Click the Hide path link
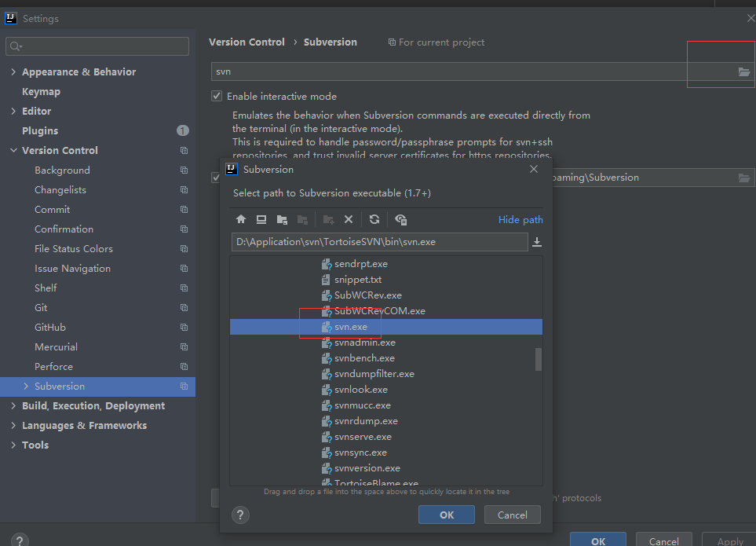 [x=520, y=219]
